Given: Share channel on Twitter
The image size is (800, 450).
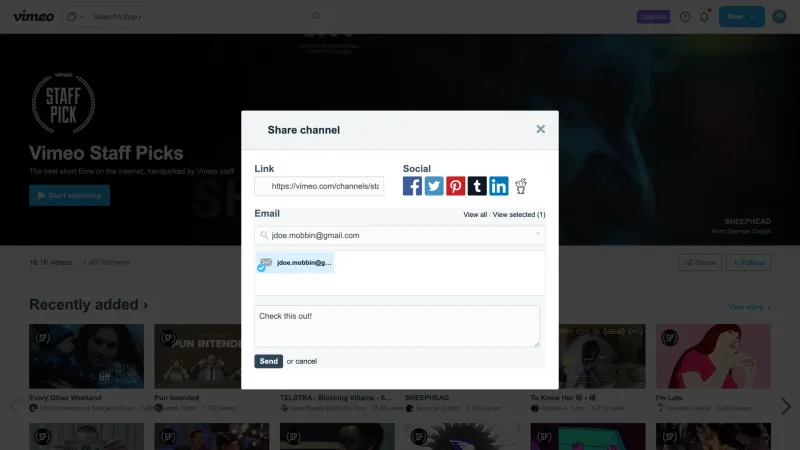Looking at the screenshot, I should click(x=434, y=186).
